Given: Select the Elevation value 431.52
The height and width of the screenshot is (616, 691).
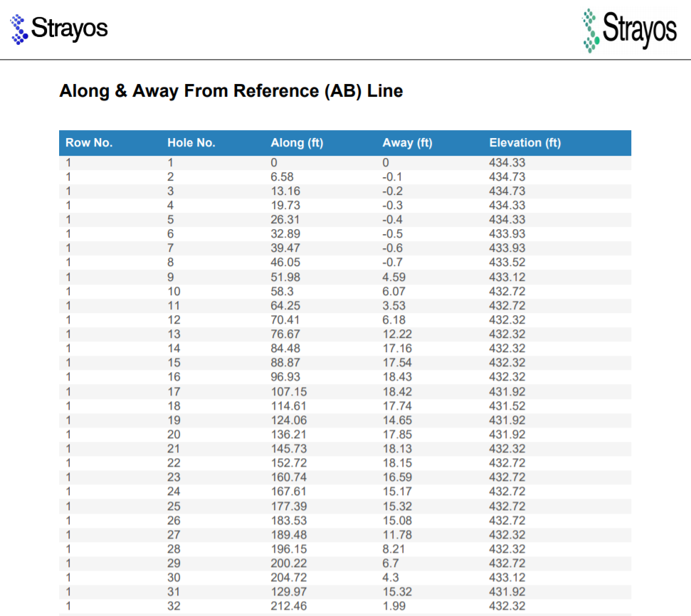Looking at the screenshot, I should (507, 406).
